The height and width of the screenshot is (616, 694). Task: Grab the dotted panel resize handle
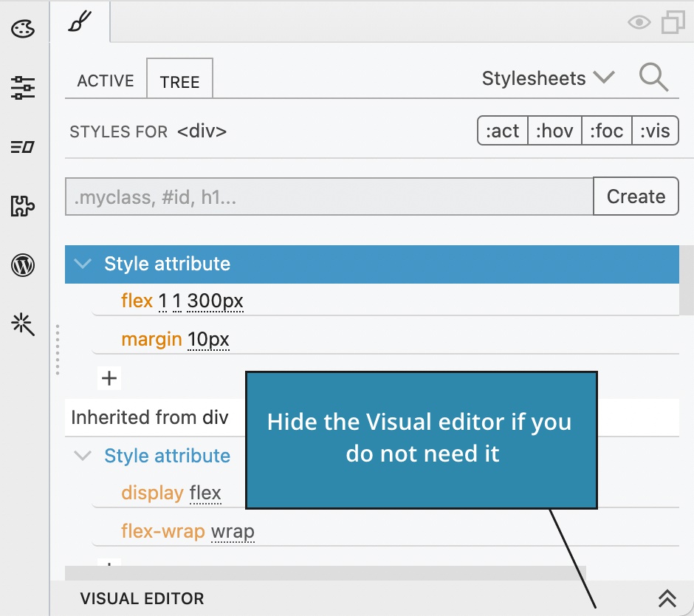point(58,350)
